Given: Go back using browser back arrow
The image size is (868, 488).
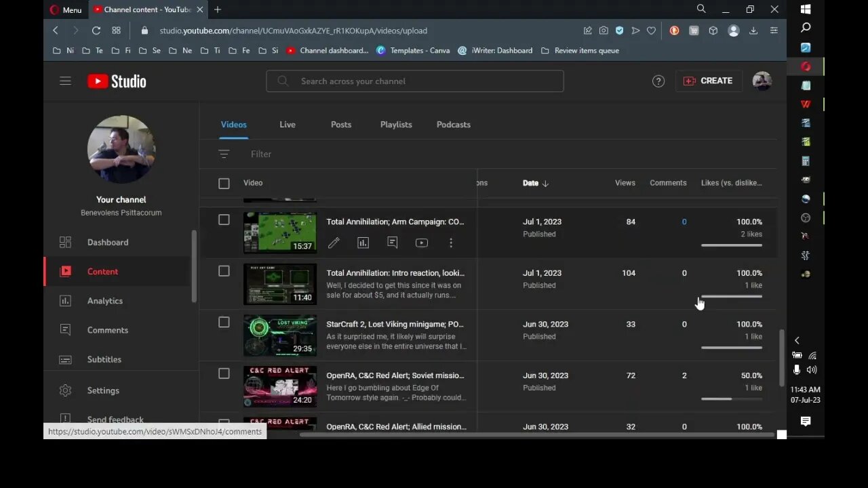Looking at the screenshot, I should pos(56,30).
